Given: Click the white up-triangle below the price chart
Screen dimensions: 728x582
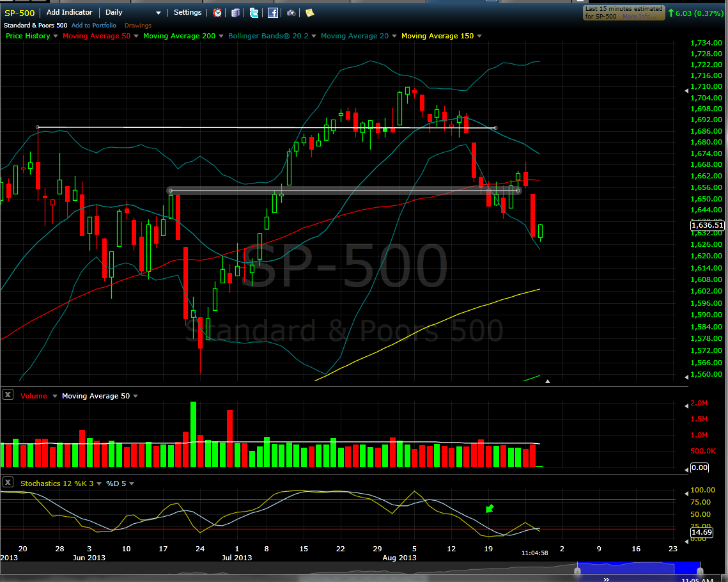Looking at the screenshot, I should coord(547,381).
